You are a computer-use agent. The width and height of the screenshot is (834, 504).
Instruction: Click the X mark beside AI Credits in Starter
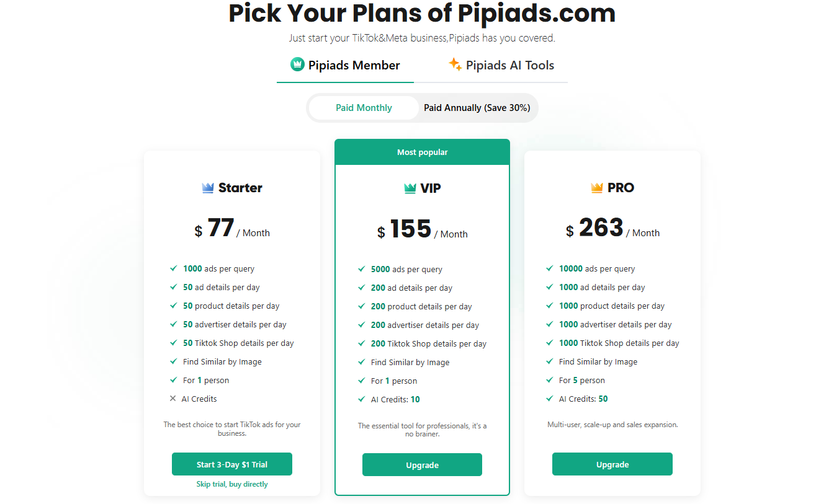click(173, 399)
